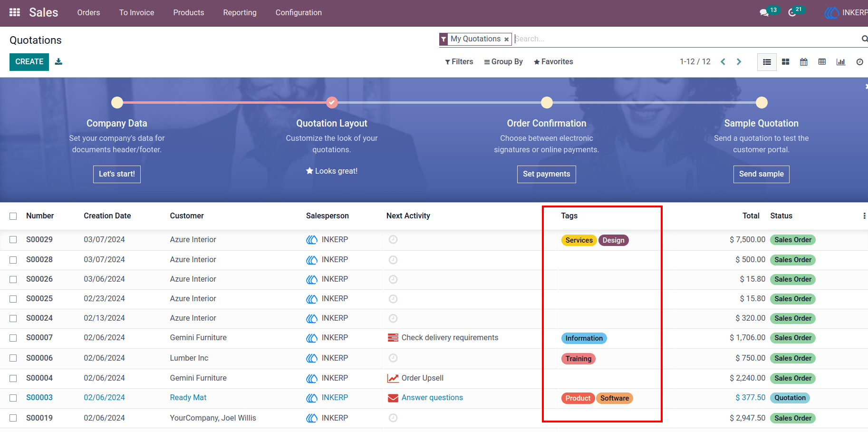The height and width of the screenshot is (432, 868).
Task: Expand the Favorites dropdown
Action: tap(553, 62)
